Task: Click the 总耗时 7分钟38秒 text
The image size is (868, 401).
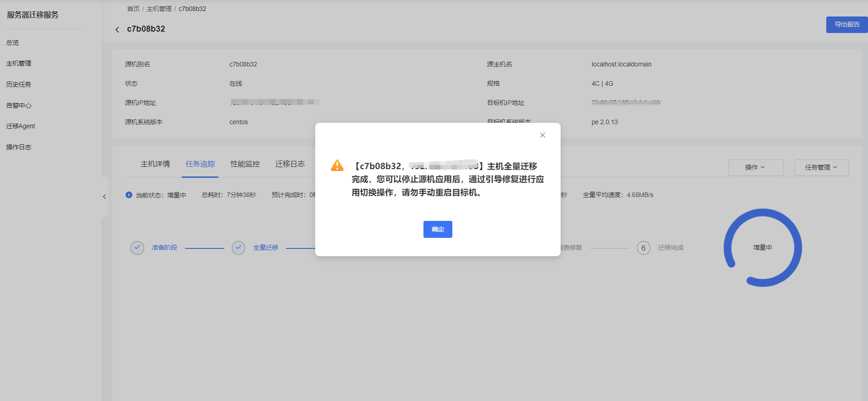Action: point(229,195)
